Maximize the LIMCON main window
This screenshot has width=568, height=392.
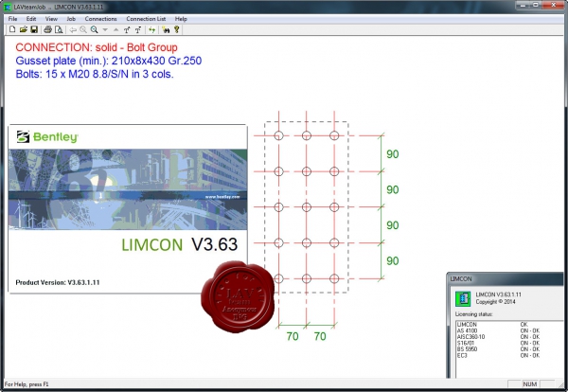(536, 5)
